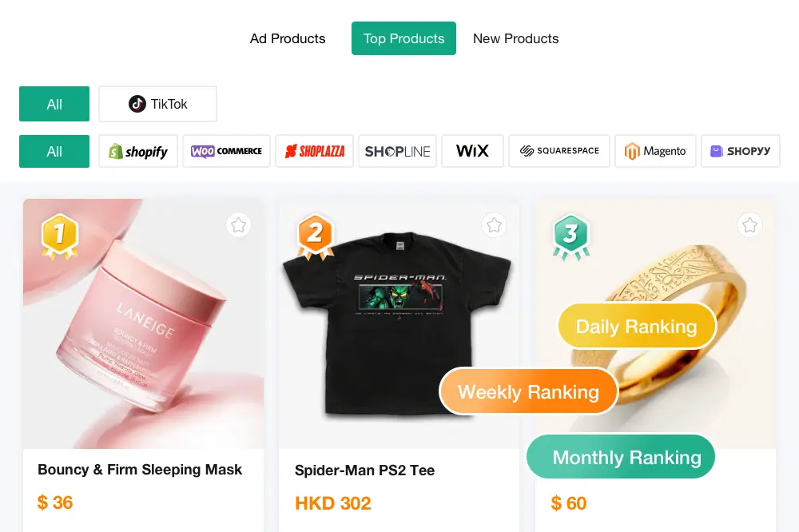Filter by WooCommerce platform

pyautogui.click(x=226, y=151)
